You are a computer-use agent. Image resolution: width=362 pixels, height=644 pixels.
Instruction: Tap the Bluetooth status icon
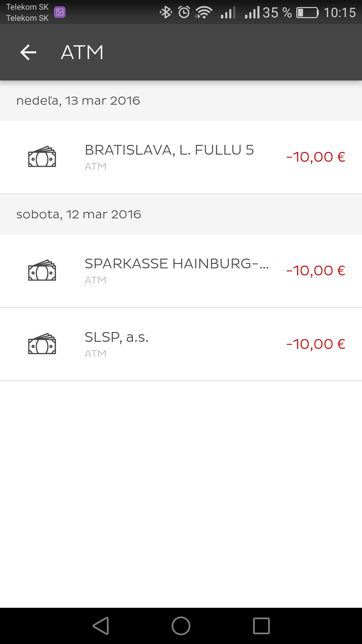(x=166, y=12)
